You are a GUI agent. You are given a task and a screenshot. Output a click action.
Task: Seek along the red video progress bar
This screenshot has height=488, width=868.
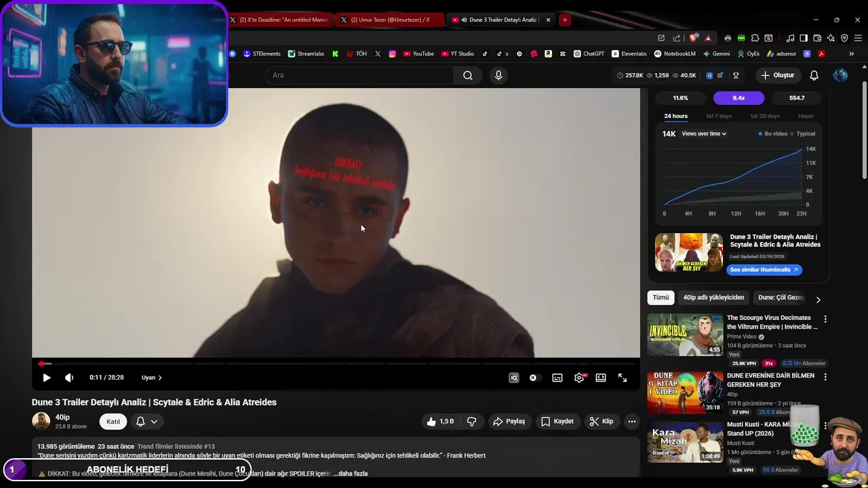click(x=336, y=364)
